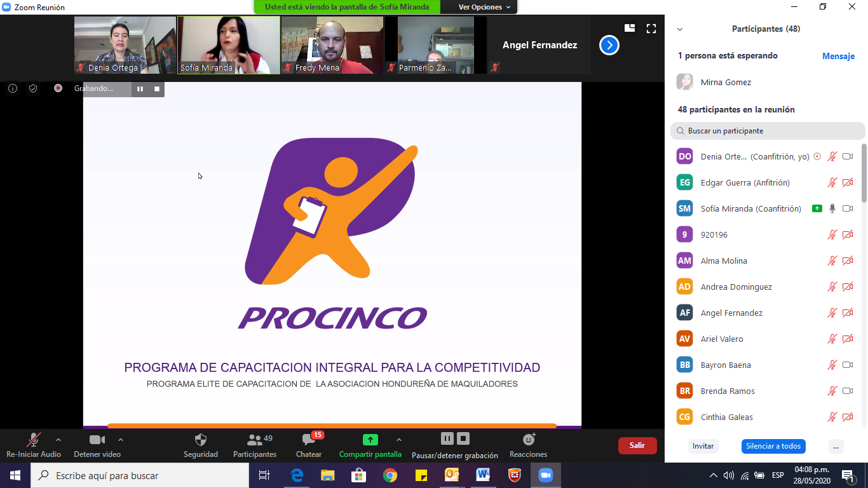Click Denia Ortega's recording indicator icon
Screen dimensions: 868x488
pos(817,156)
